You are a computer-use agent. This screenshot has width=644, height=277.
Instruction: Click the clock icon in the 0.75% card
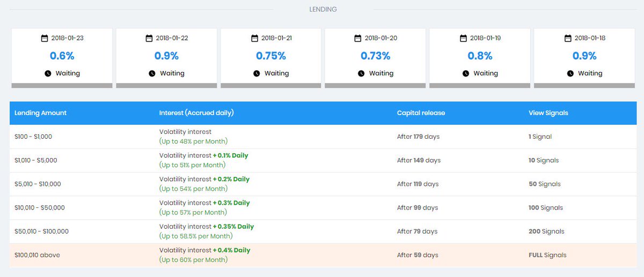coord(257,73)
